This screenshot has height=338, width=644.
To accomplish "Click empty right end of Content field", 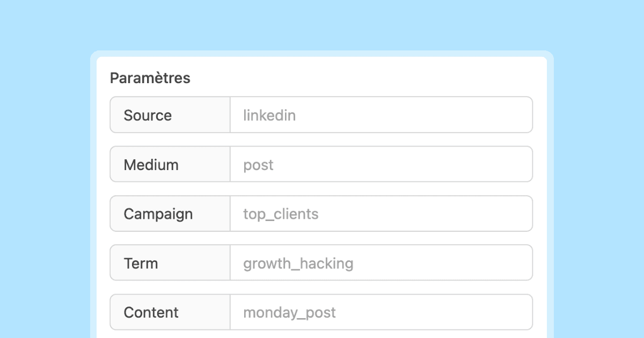I will (x=504, y=312).
